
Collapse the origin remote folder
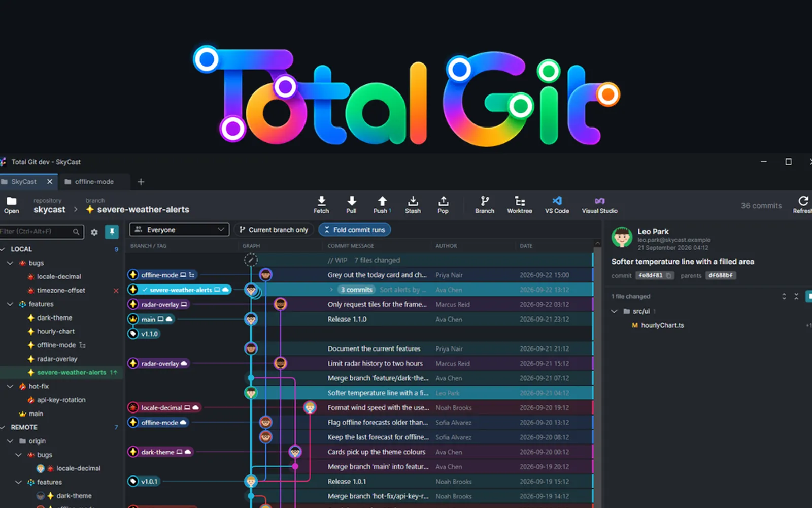coord(10,441)
